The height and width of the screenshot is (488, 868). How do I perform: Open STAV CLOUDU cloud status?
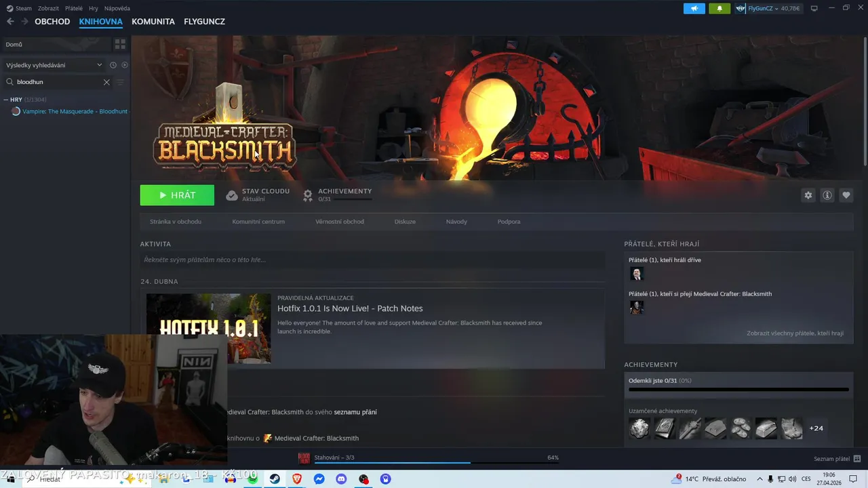(258, 195)
